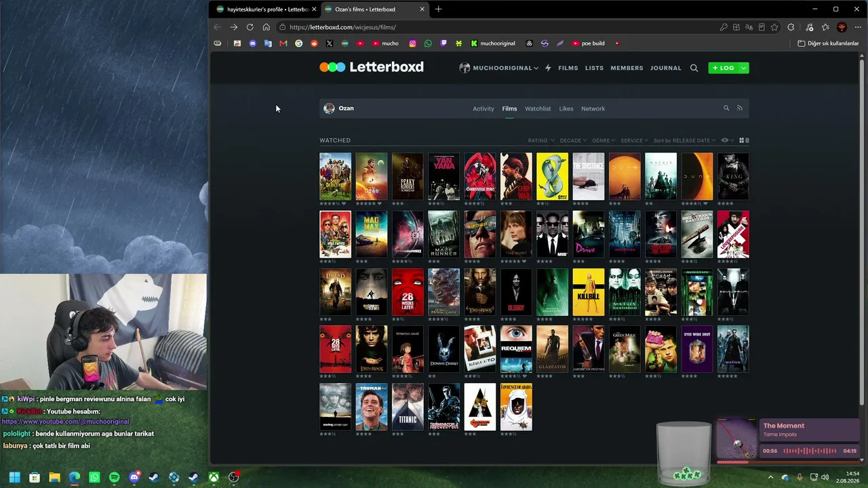This screenshot has width=868, height=488.
Task: Open a new browser tab
Action: 438,9
